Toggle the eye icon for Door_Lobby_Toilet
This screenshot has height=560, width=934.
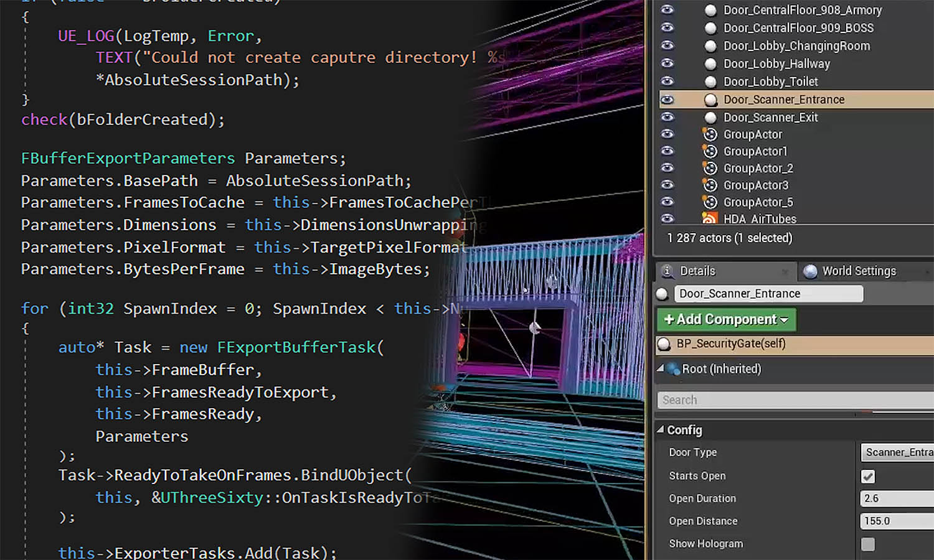[667, 81]
